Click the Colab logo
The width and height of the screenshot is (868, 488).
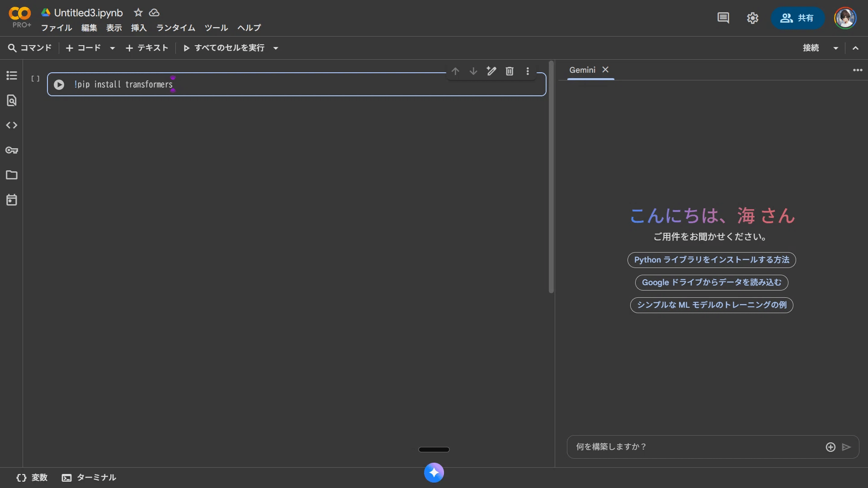tap(20, 14)
